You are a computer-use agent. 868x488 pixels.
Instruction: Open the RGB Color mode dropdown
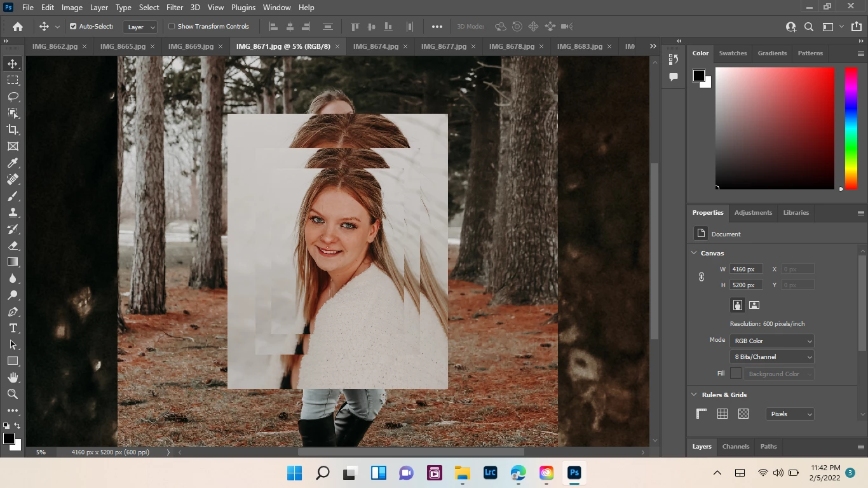[772, 341]
